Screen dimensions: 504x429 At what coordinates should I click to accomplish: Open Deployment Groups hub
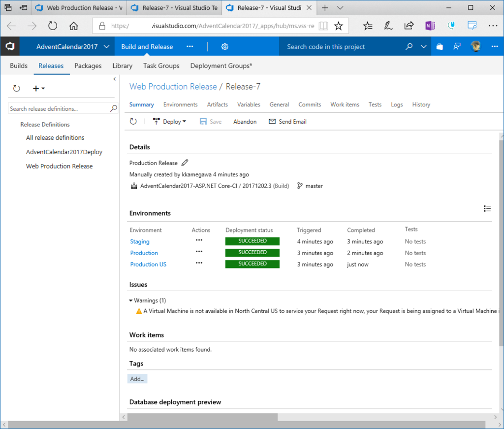click(221, 66)
